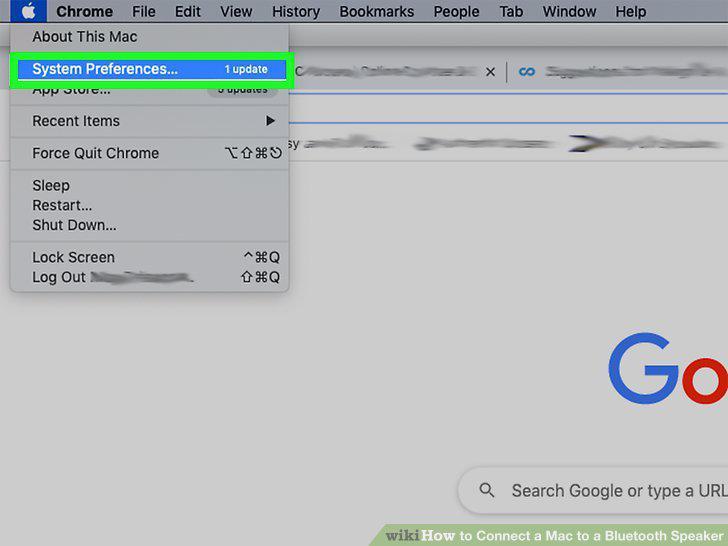Expand Recent Items submenu arrow
The width and height of the screenshot is (728, 546).
click(x=270, y=121)
